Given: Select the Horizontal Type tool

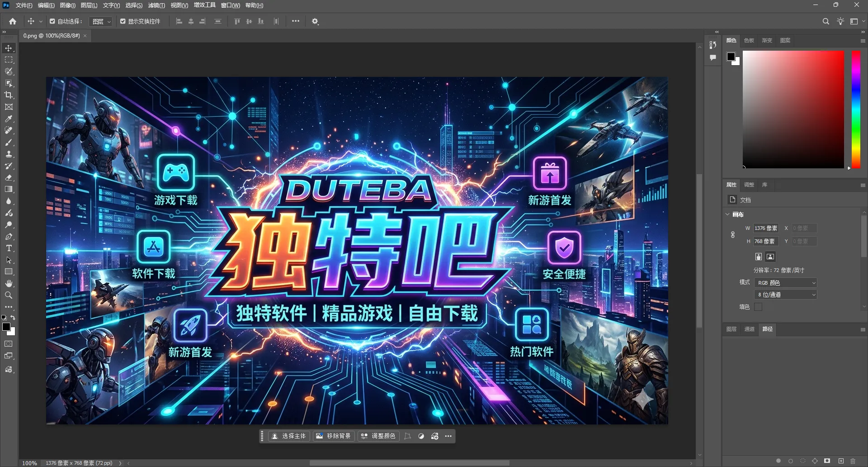Looking at the screenshot, I should pyautogui.click(x=9, y=248).
